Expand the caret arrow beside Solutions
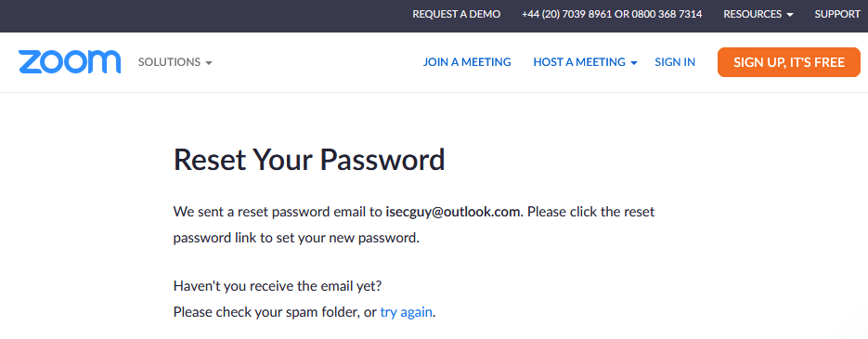Image resolution: width=868 pixels, height=339 pixels. click(209, 63)
